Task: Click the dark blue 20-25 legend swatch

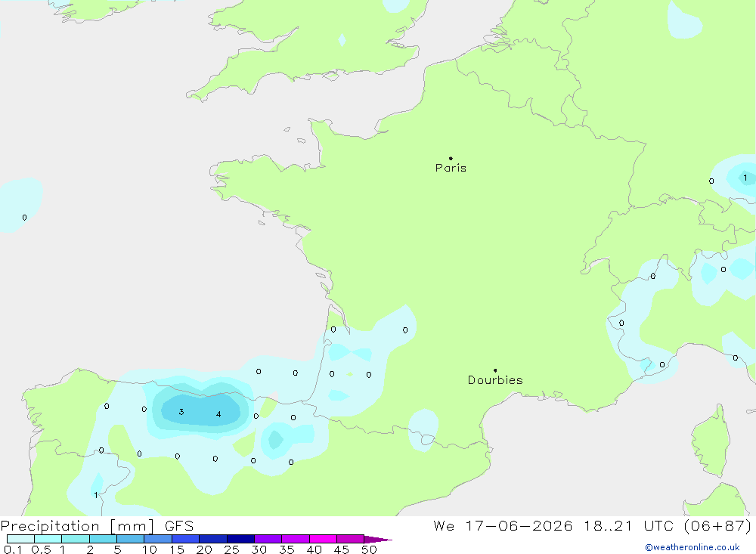Action: tap(213, 539)
